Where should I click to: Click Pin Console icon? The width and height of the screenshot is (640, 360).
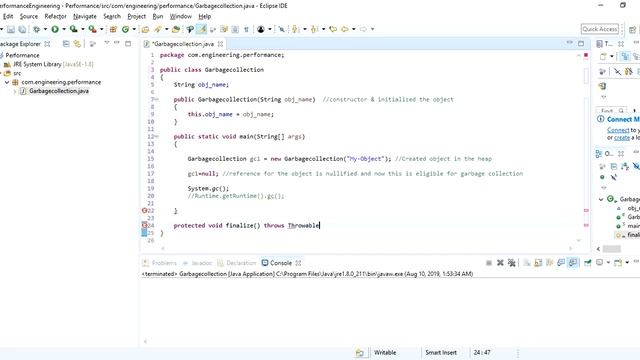point(587,263)
